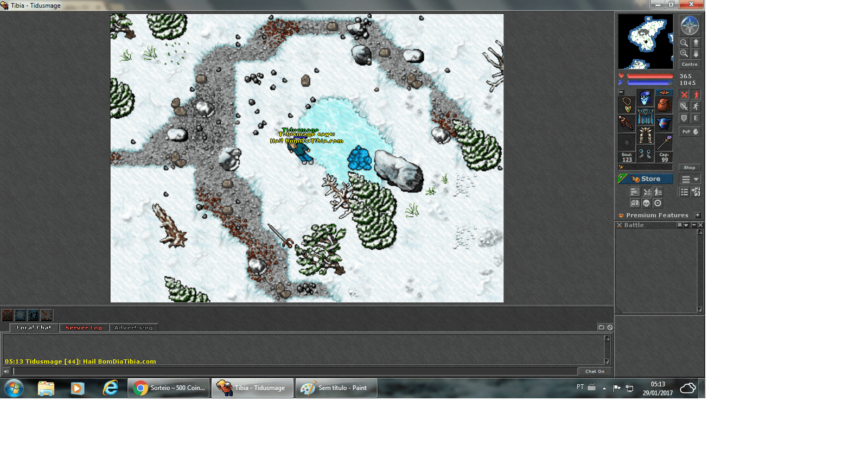Open the skull unjustified points icon

(x=647, y=203)
